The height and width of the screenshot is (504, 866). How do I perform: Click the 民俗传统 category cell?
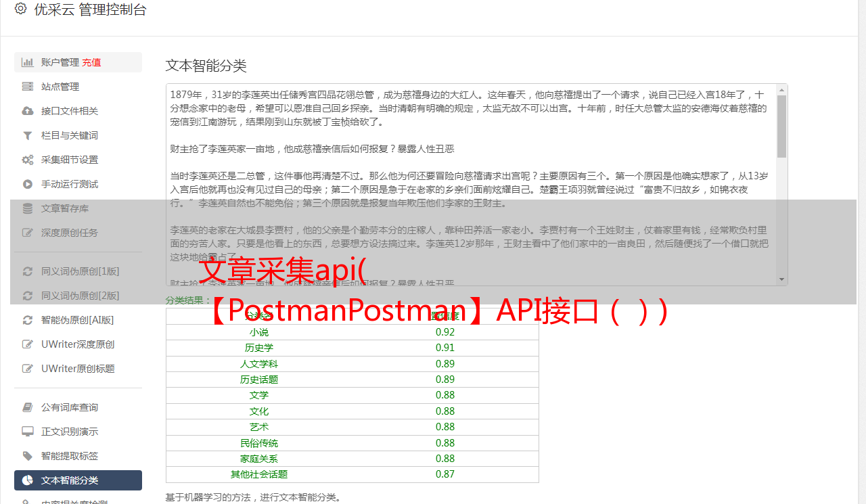pos(259,443)
